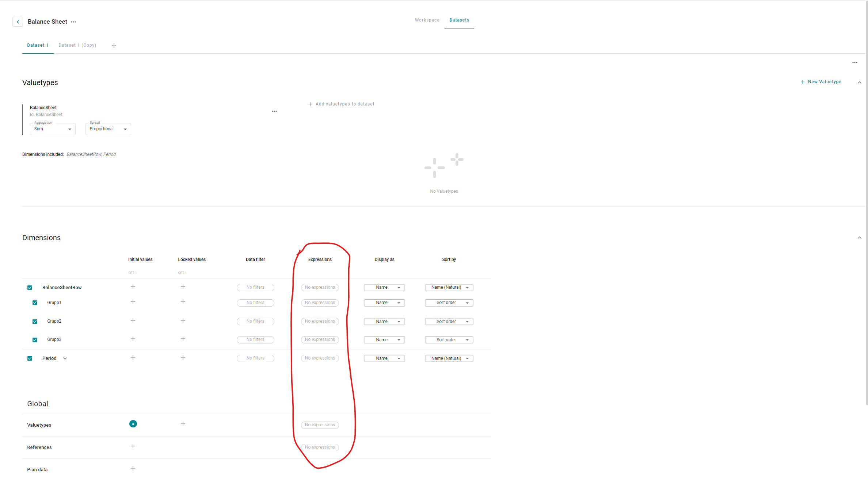
Task: Switch to the Workspace tab
Action: pos(427,20)
